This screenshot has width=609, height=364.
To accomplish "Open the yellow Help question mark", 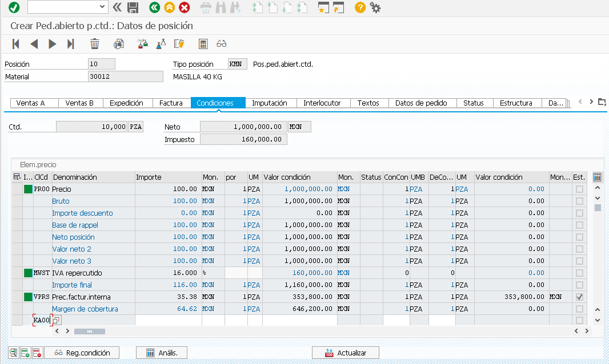I will 359,7.
